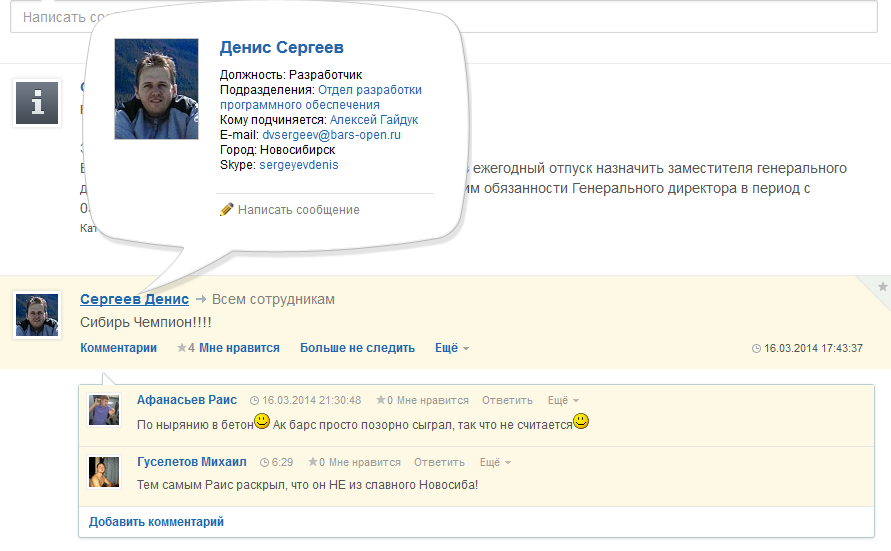Image resolution: width=891 pixels, height=551 pixels.
Task: Click the Сибирь Чемпион!!!! post text
Action: [145, 322]
